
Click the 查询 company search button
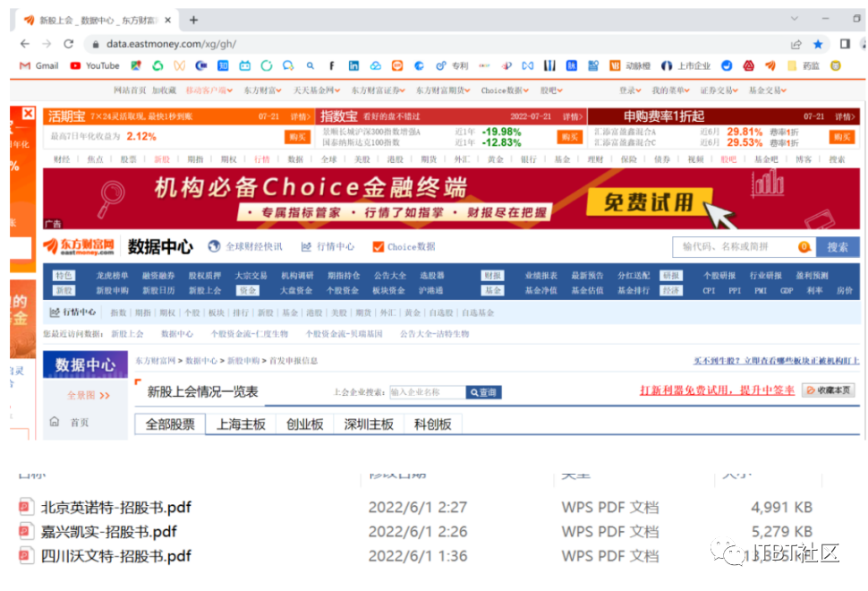[483, 392]
